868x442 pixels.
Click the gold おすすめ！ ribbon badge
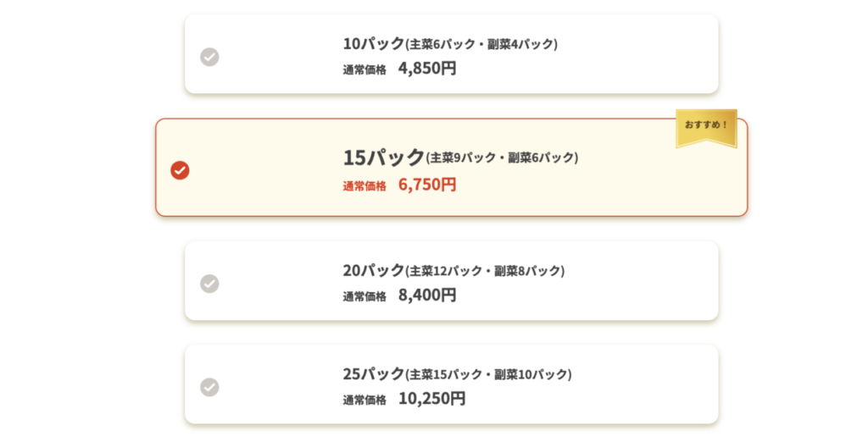706,126
